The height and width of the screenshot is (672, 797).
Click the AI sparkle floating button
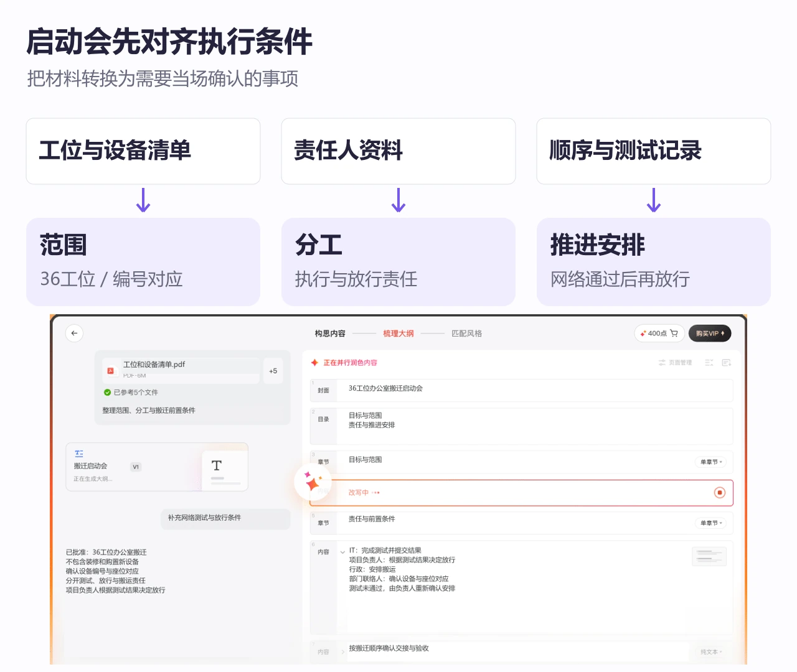click(x=313, y=483)
